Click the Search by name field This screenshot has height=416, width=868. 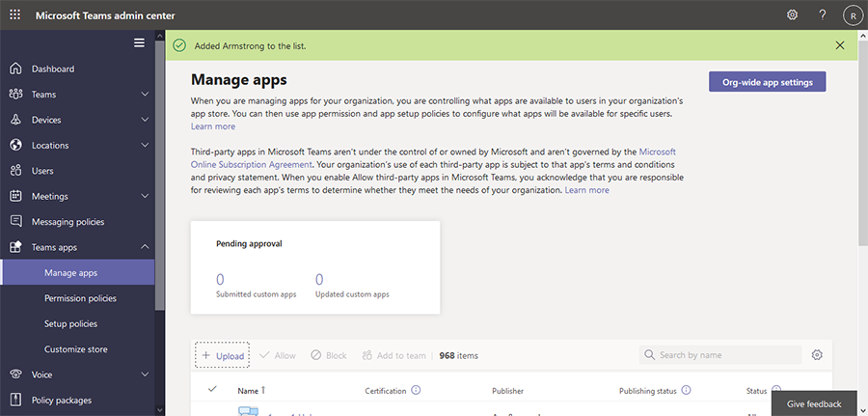coord(720,355)
